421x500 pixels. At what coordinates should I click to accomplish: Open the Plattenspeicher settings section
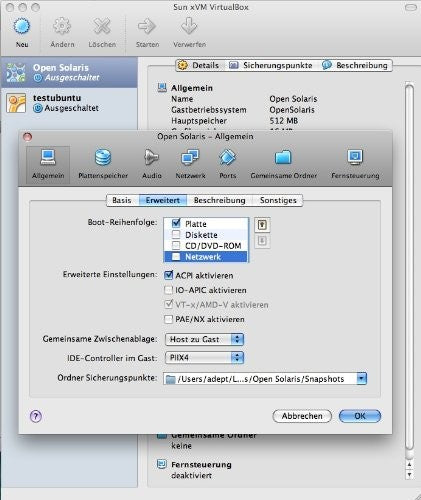point(103,165)
